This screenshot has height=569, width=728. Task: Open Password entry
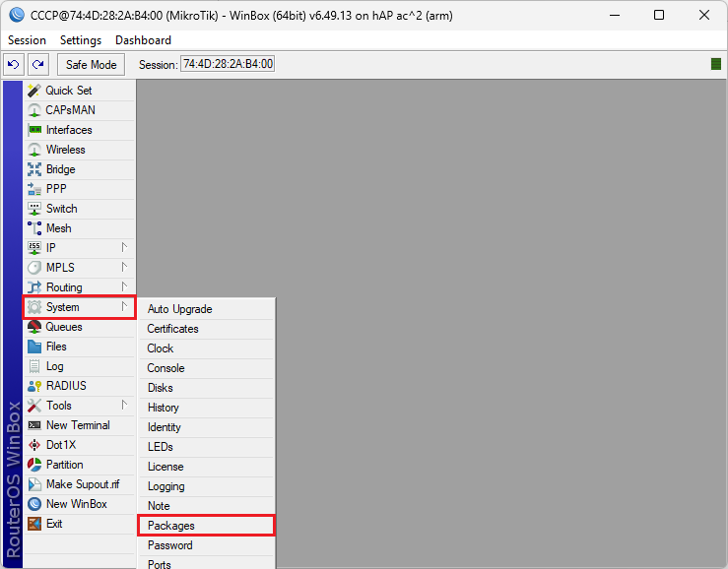coord(206,545)
